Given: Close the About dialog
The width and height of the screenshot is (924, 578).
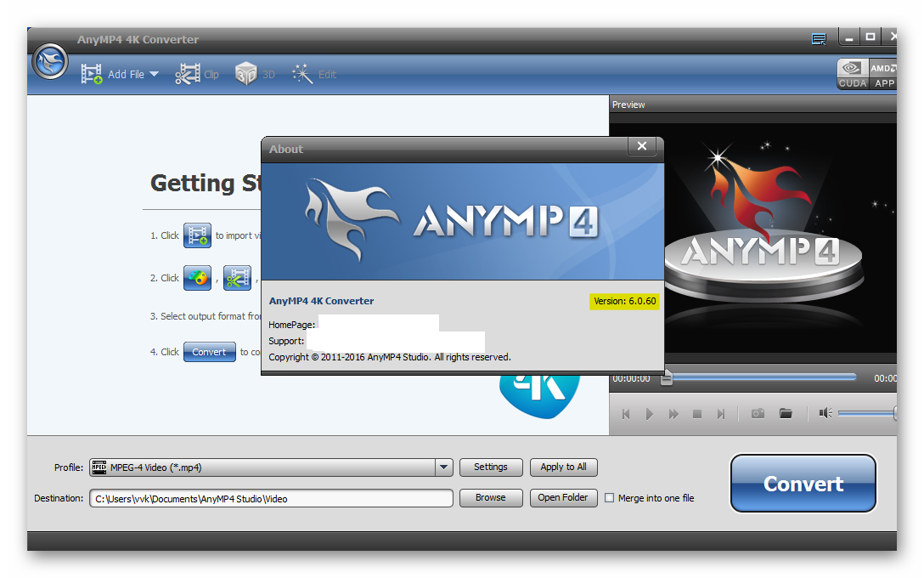Looking at the screenshot, I should click(642, 146).
